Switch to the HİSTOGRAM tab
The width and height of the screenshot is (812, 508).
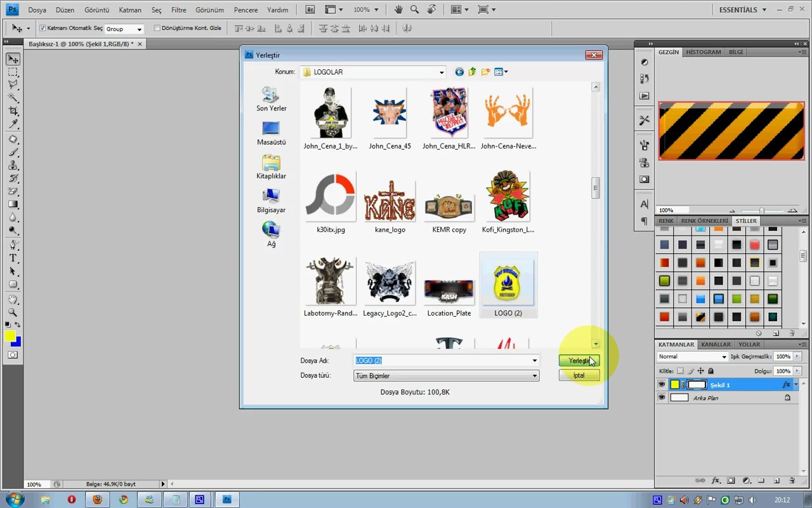pyautogui.click(x=704, y=52)
